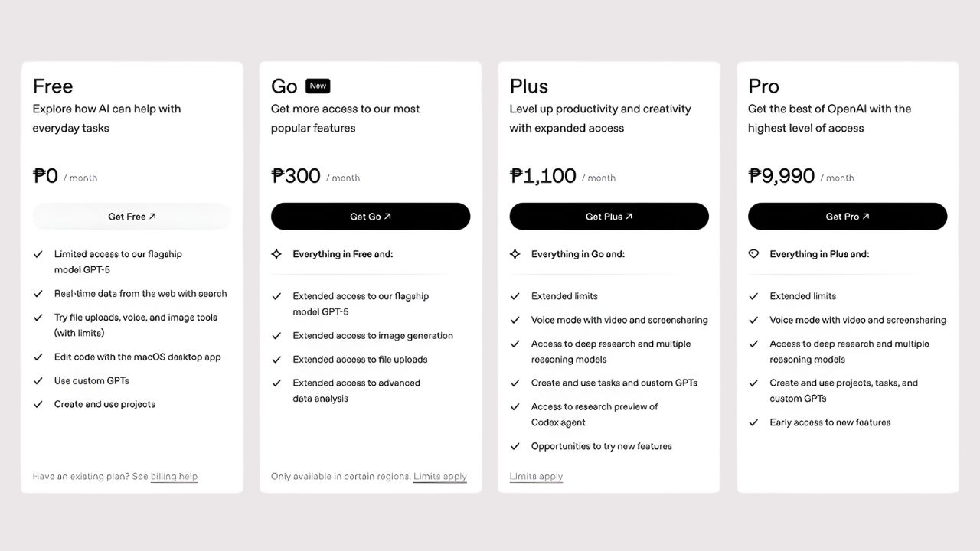The height and width of the screenshot is (551, 980).
Task: Click the Get Go button
Action: click(371, 217)
